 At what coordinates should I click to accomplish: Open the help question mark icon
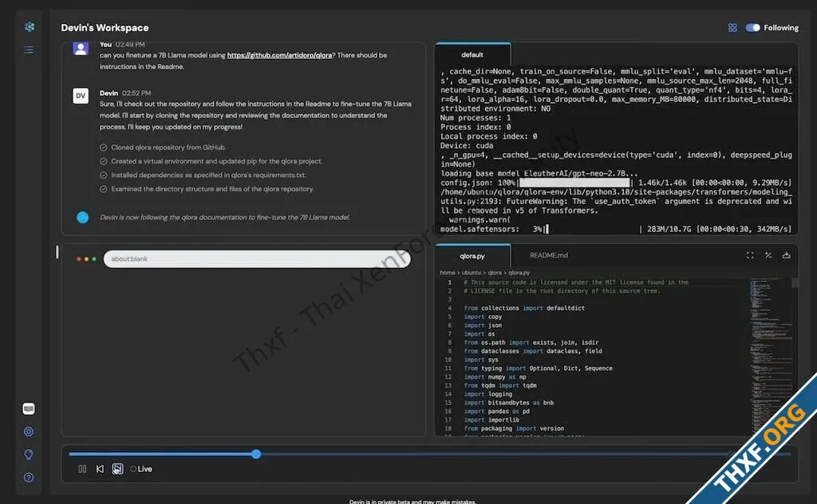pos(29,478)
